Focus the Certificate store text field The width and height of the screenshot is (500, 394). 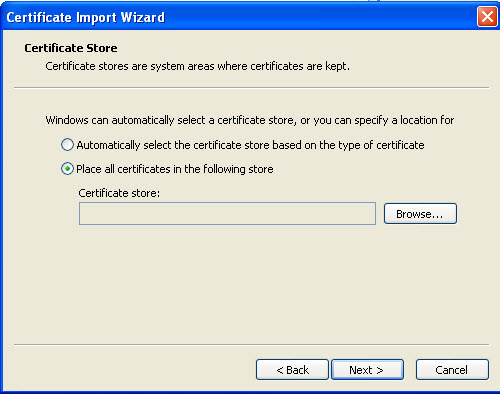point(227,214)
